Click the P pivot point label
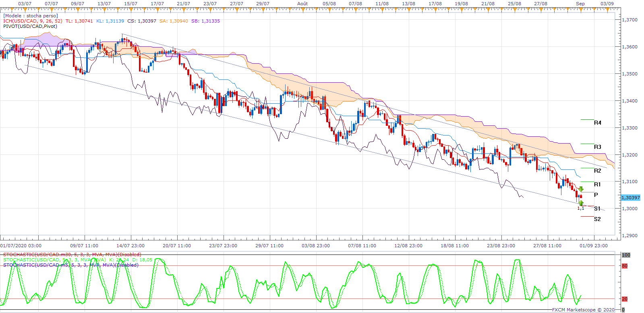 [x=596, y=195]
